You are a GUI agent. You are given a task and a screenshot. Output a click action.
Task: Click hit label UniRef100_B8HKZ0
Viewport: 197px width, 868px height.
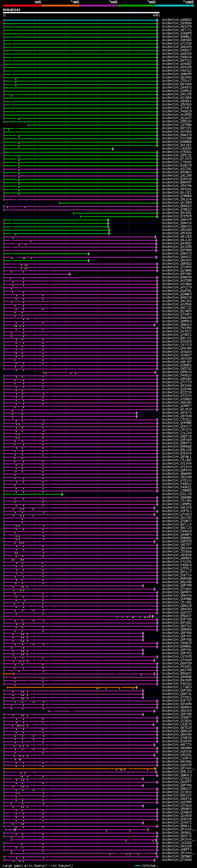176,206
